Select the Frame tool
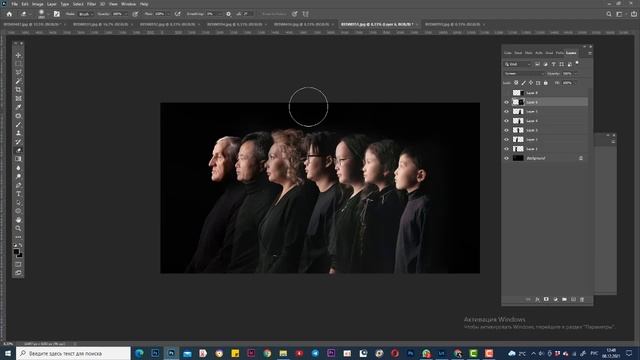This screenshot has height=360, width=640. coord(18,98)
